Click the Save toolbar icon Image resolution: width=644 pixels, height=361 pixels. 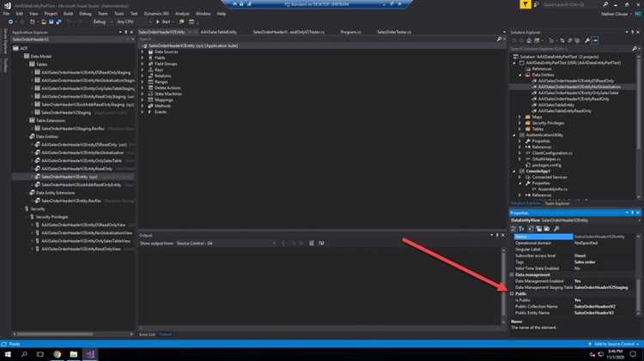(52, 21)
